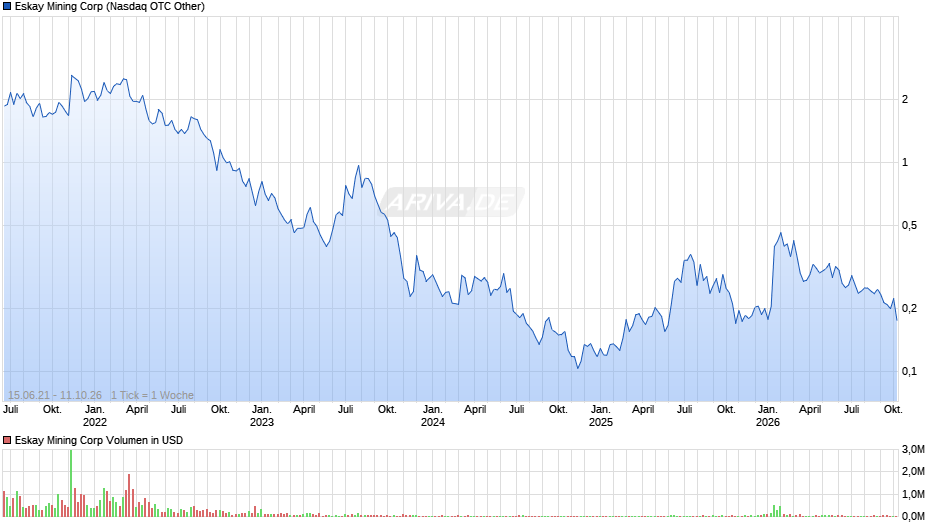Click the price axis value '0,5'
Viewport: 940px width, 526px height.
click(x=909, y=226)
